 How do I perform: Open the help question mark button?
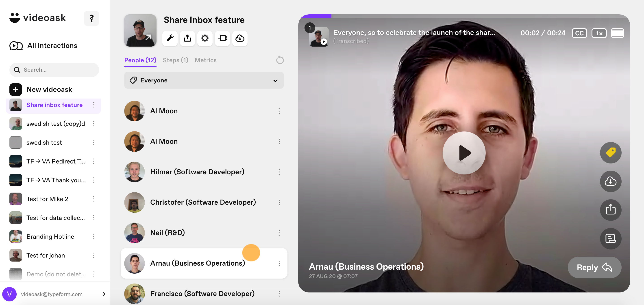(x=91, y=18)
